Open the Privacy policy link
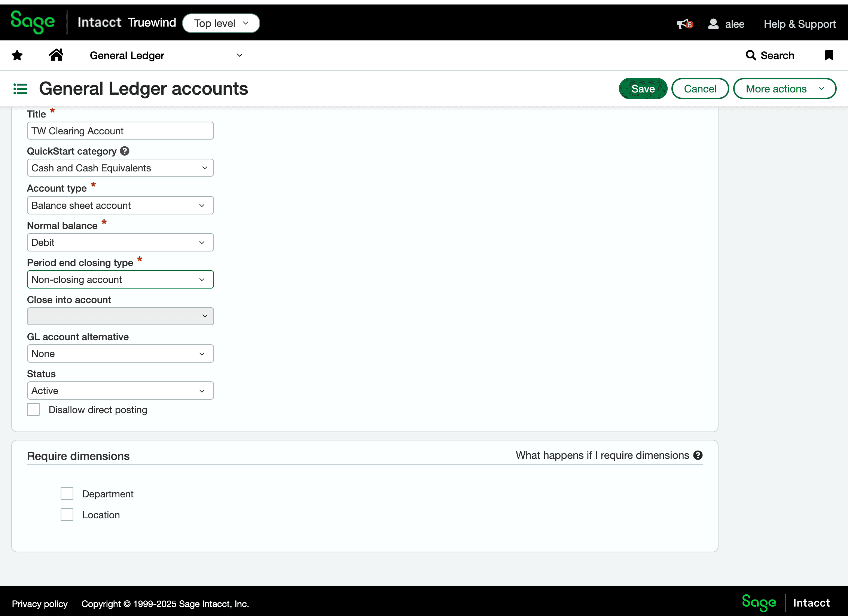The width and height of the screenshot is (848, 616). tap(40, 604)
